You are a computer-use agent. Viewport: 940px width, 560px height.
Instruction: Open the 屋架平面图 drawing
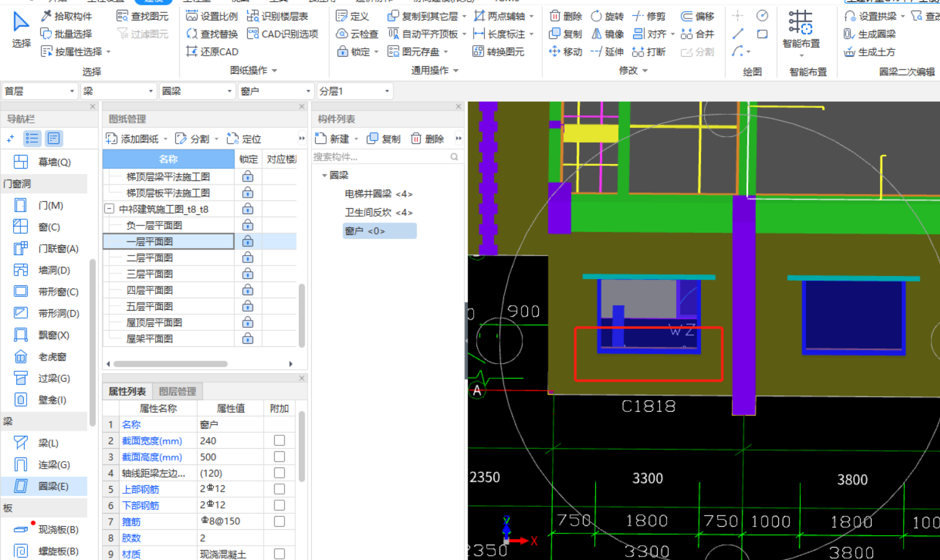[x=149, y=338]
